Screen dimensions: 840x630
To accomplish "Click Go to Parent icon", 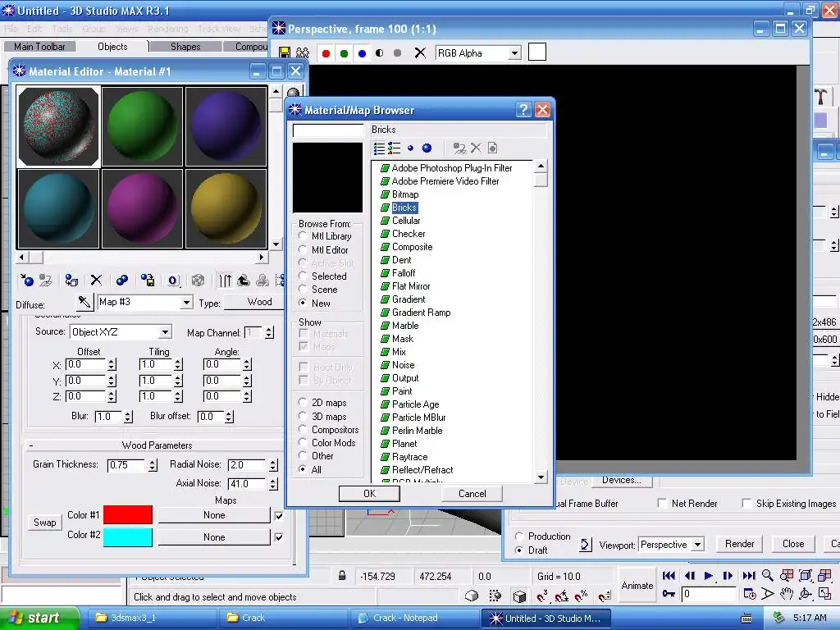I will click(x=244, y=281).
